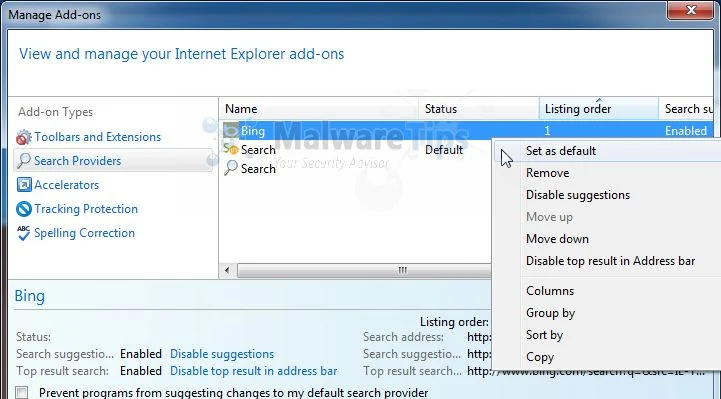
Task: Click the Toolbars and Extensions gear icon
Action: point(23,137)
